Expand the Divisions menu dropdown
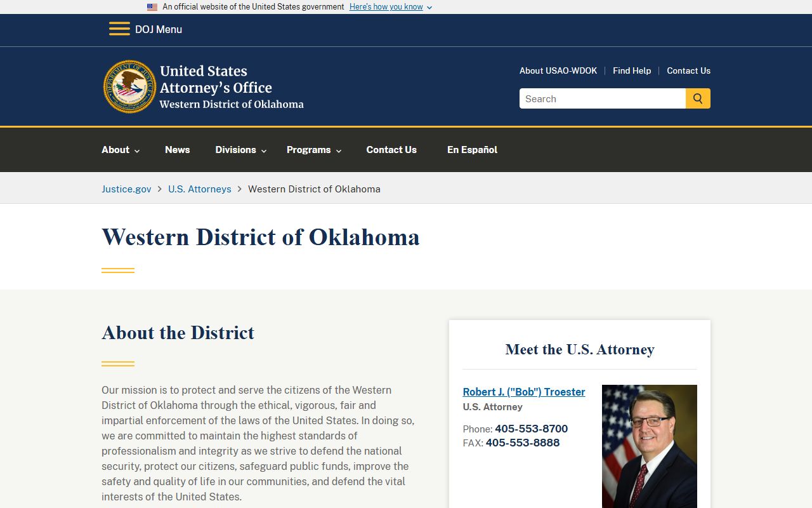This screenshot has height=508, width=812. [241, 150]
